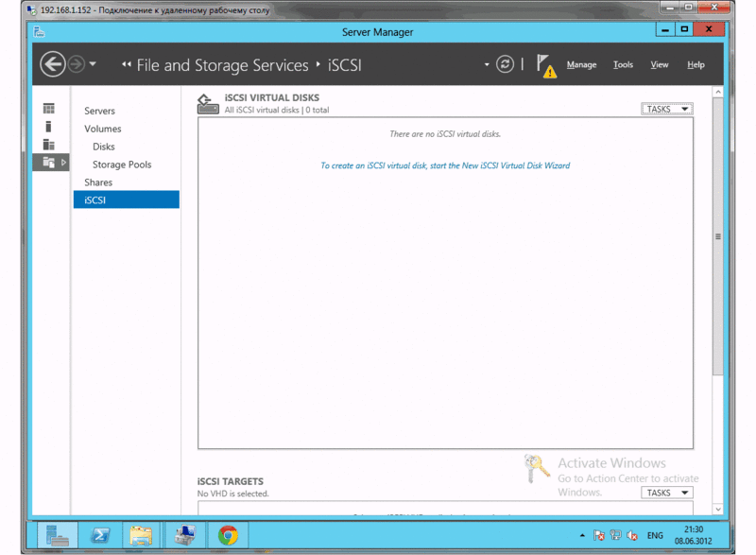This screenshot has height=555, width=756.
Task: Open the address bar dropdown arrow near refresh
Action: click(487, 64)
